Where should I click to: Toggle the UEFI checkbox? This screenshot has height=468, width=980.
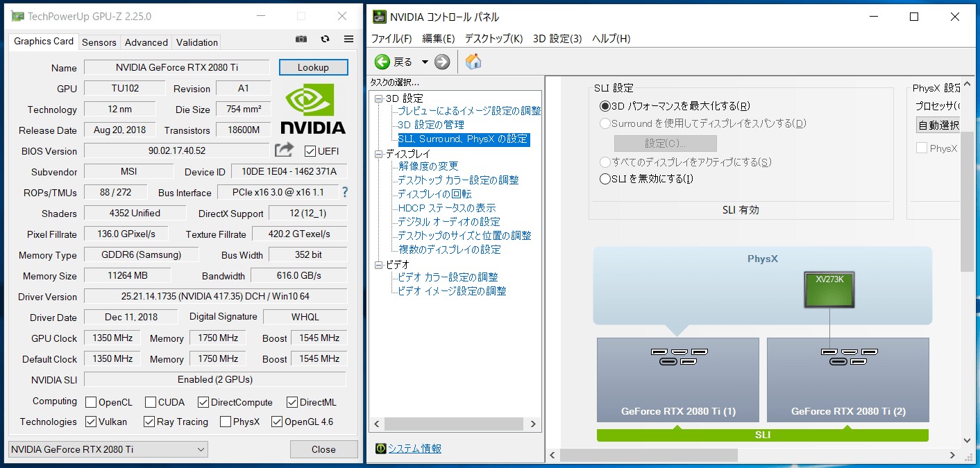click(x=310, y=150)
